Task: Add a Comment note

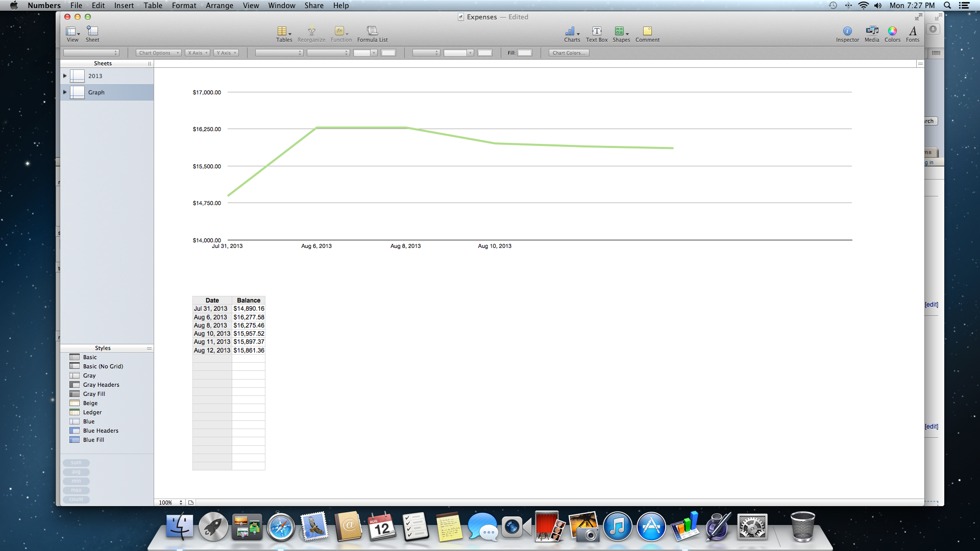Action: tap(647, 33)
